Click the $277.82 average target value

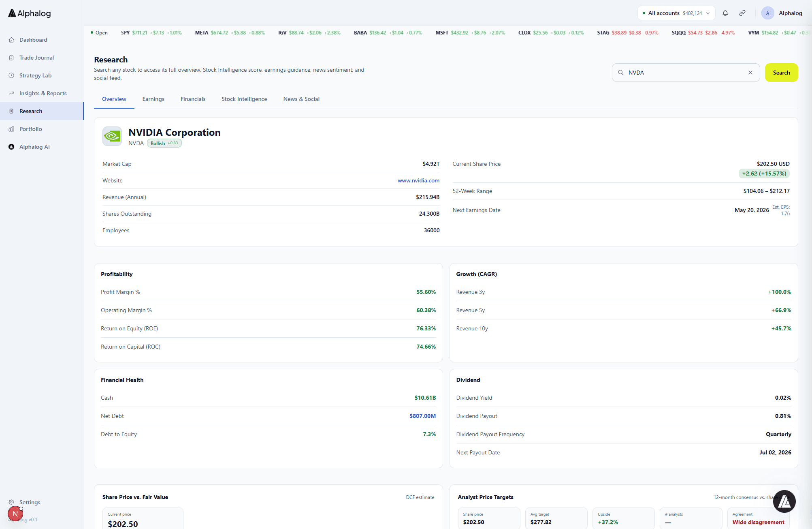click(541, 522)
